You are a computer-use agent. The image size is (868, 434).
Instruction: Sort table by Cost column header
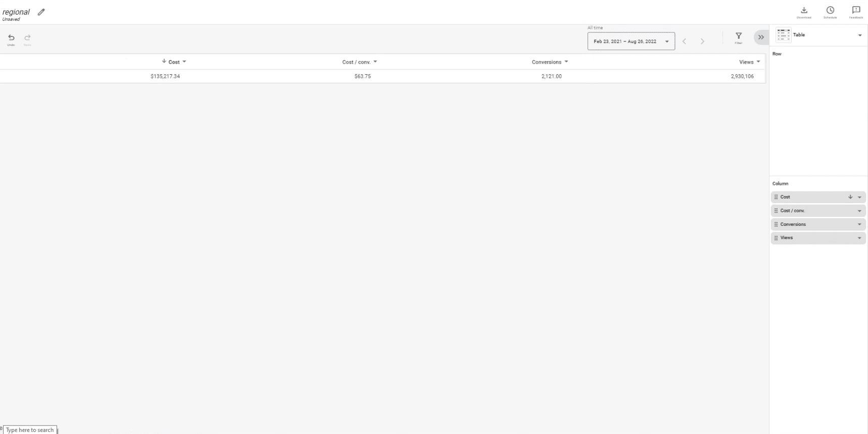[174, 62]
